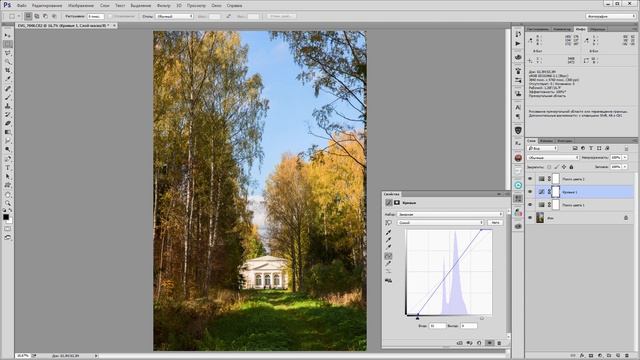Screen dimensions: 640x360
Task: Click the Auto button in Curves
Action: 495,222
